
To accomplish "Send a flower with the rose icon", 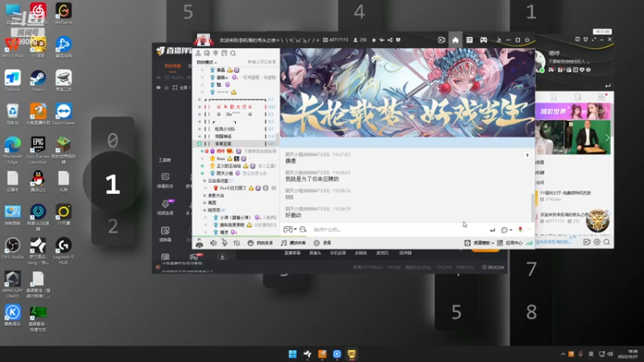I will [x=520, y=229].
